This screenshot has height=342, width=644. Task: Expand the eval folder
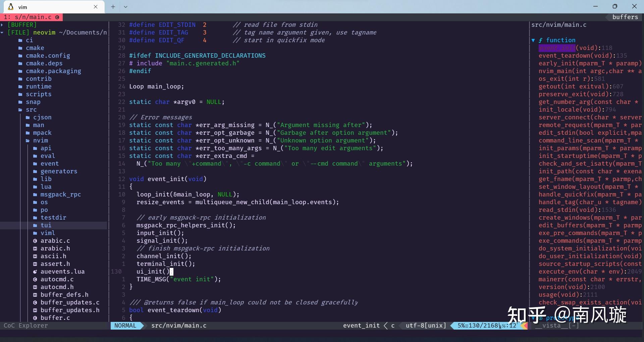(48, 156)
